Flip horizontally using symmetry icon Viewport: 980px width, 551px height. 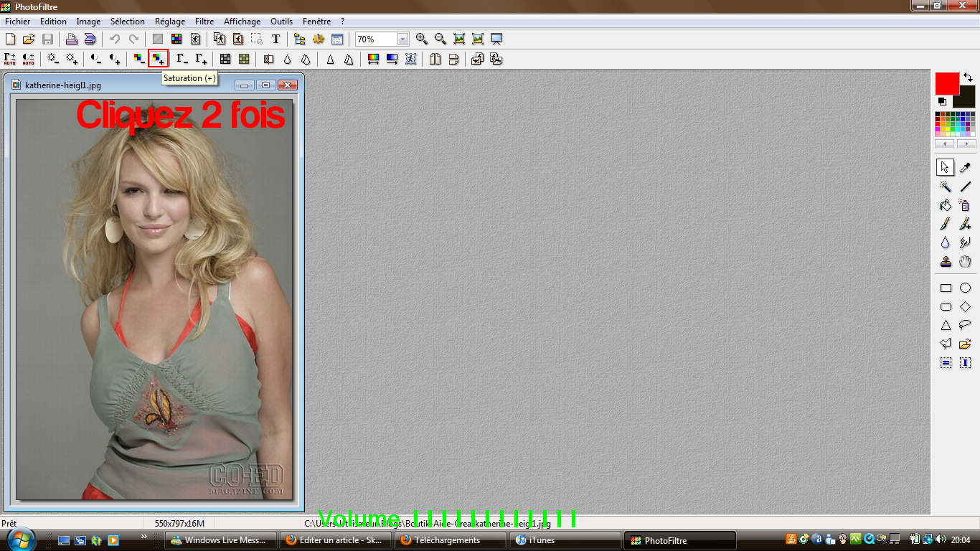coord(435,59)
